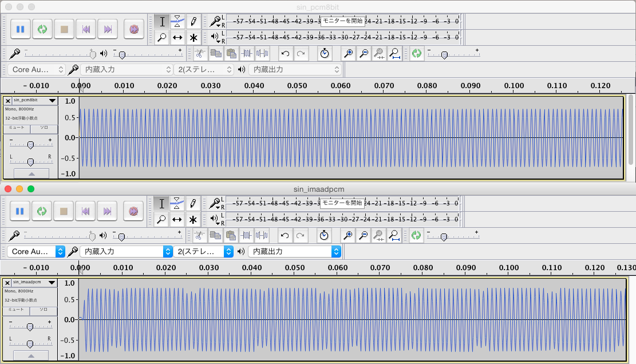Click the Copy icon in sin_pcm8bit window
Screen dimensions: 636x364
(216, 53)
